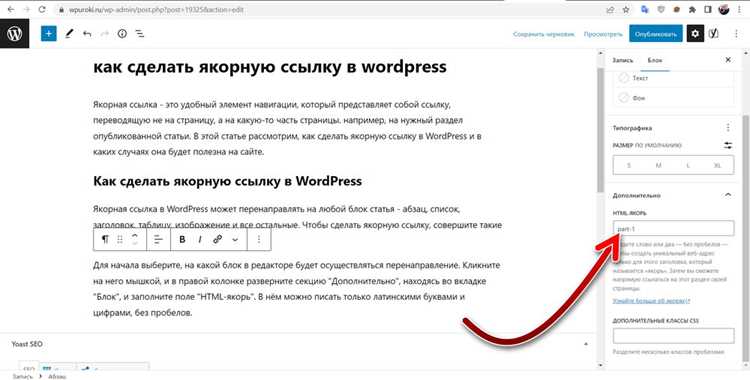Image resolution: width=750 pixels, height=380 pixels.
Task: Click Просмотреть preview link
Action: pos(603,34)
